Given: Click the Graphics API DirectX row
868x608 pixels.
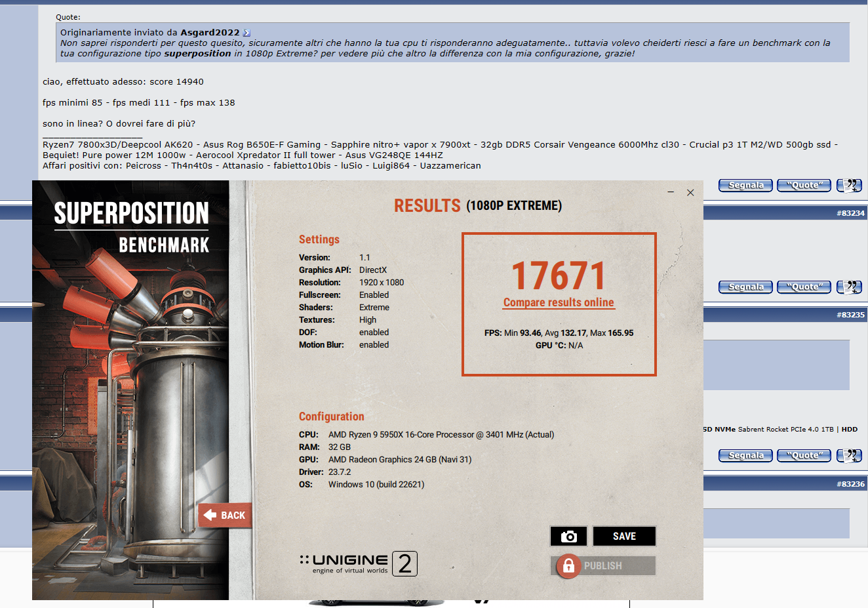Looking at the screenshot, I should point(343,270).
